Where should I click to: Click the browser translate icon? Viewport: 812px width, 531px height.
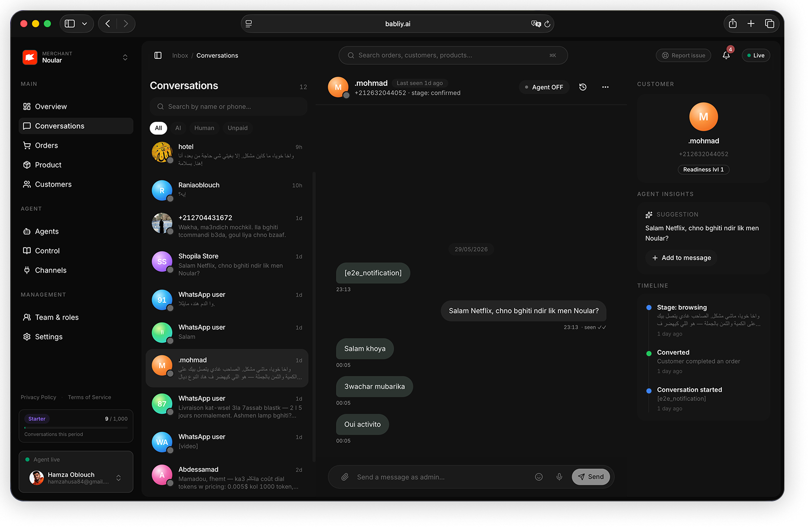[x=536, y=24]
